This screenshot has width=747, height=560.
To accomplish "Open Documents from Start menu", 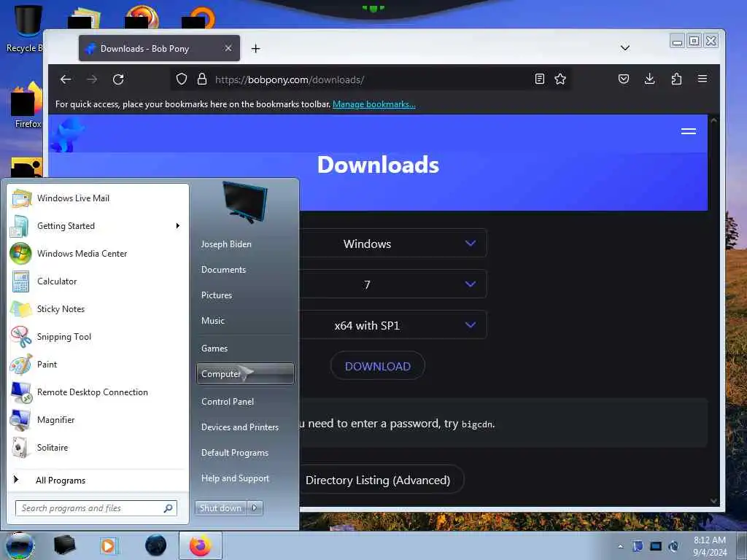I will click(245, 270).
